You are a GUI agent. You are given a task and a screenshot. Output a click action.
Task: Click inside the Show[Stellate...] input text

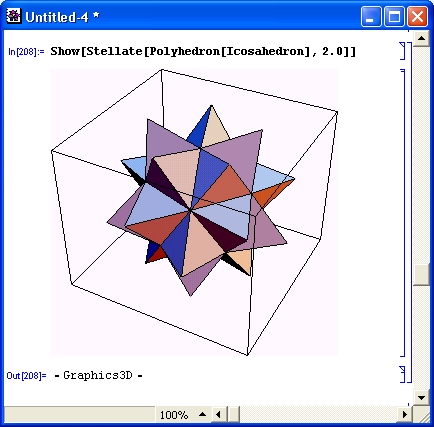click(x=203, y=51)
